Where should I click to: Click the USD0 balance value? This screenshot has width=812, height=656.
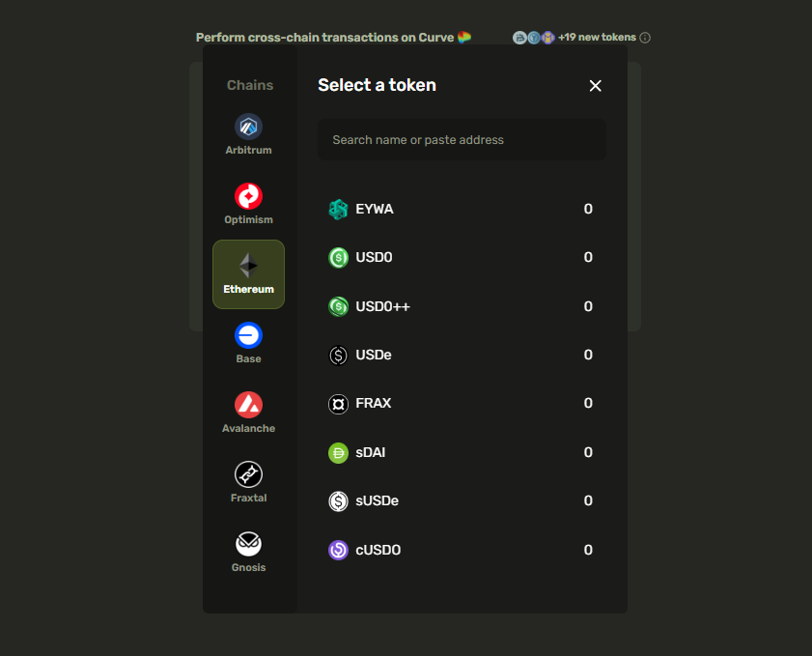pos(588,257)
